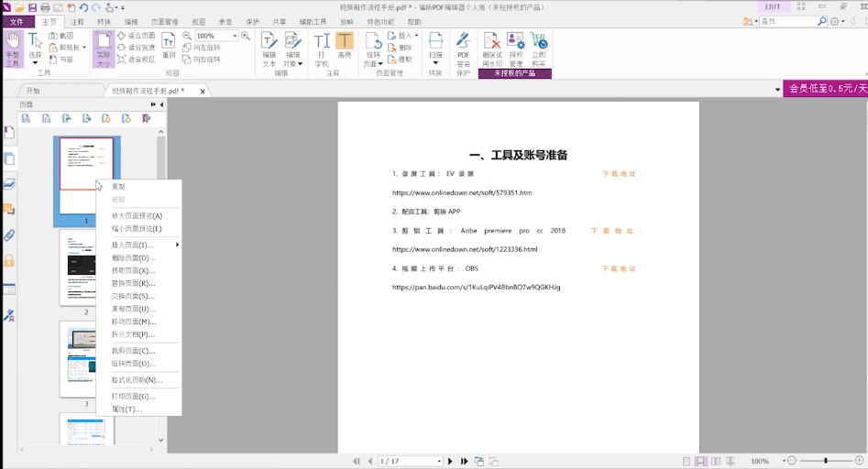
Task: Toggle continuous page view in status bar
Action: [x=700, y=461]
